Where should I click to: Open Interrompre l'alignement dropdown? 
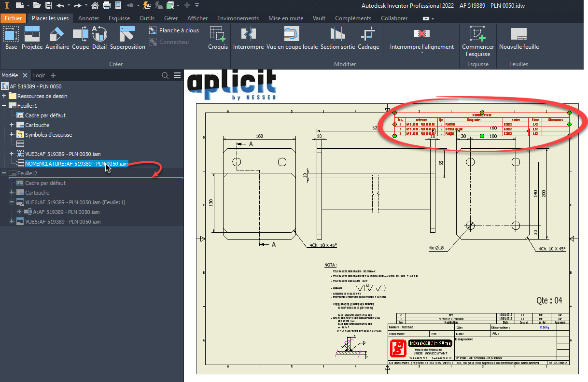(x=421, y=52)
